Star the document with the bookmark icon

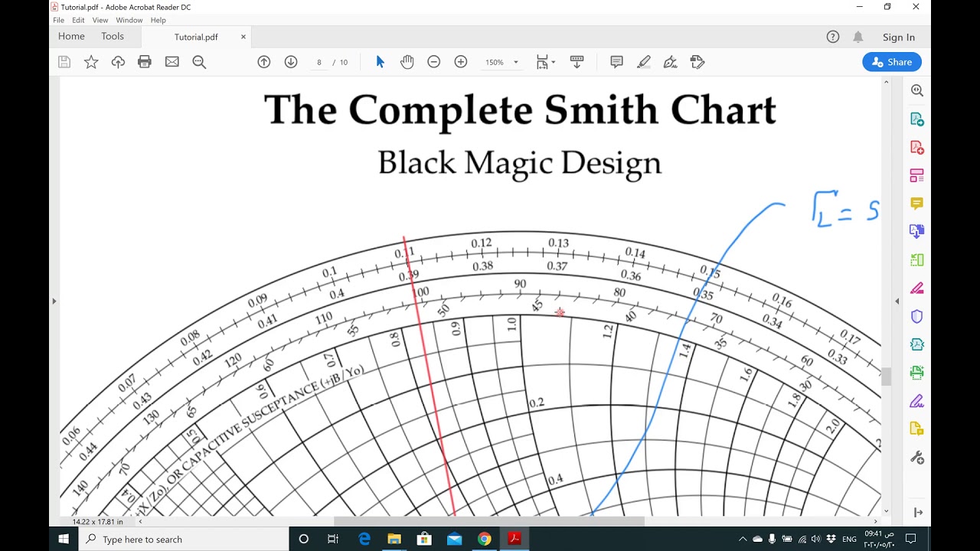click(91, 62)
